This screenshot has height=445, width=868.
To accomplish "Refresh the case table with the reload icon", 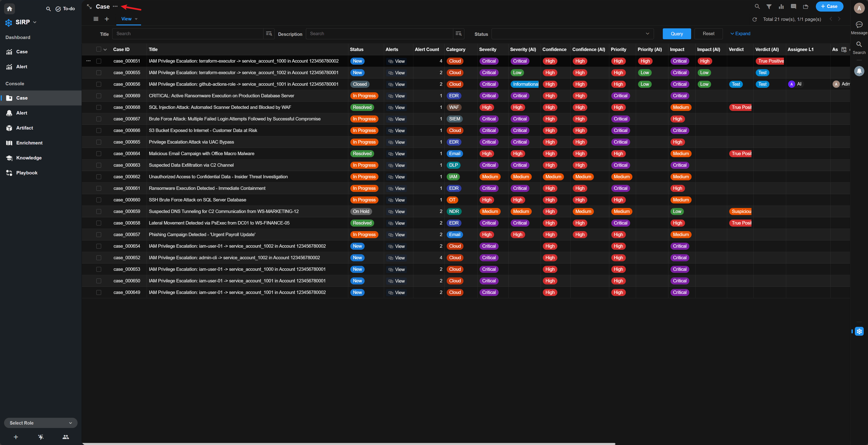I will pos(755,19).
